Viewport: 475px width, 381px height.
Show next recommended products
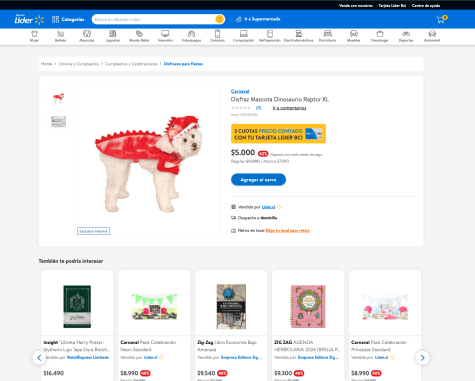point(423,358)
